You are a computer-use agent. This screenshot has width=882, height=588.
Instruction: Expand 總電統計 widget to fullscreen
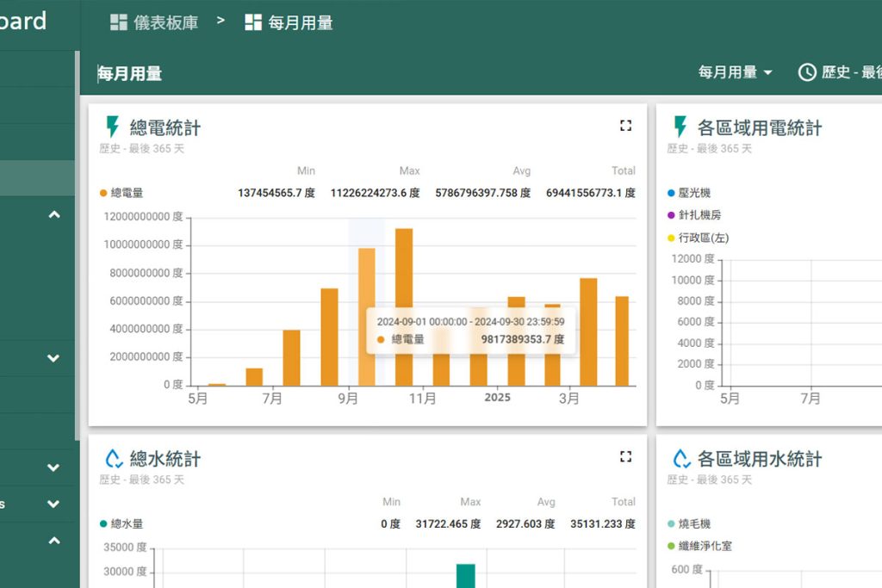click(626, 126)
